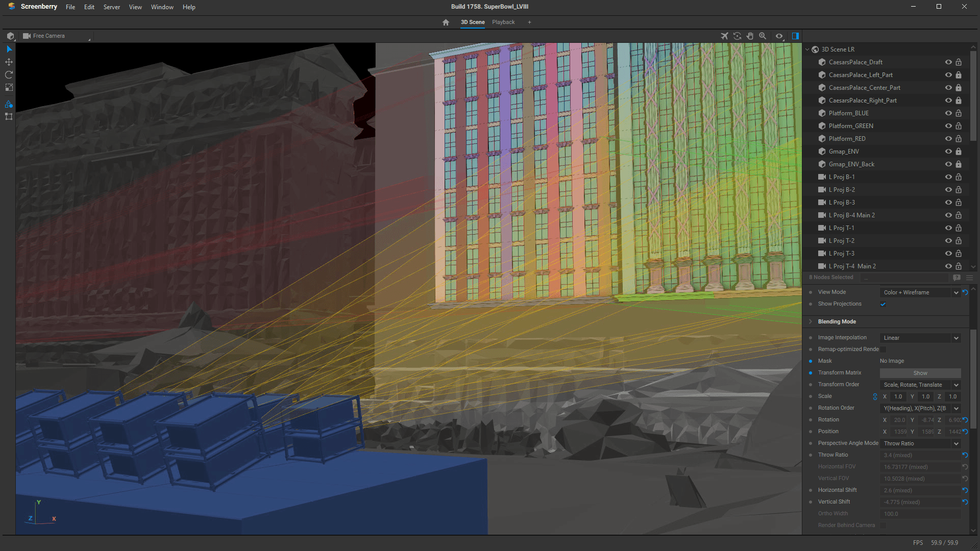The width and height of the screenshot is (980, 551).
Task: Open the Server menu
Action: [111, 7]
